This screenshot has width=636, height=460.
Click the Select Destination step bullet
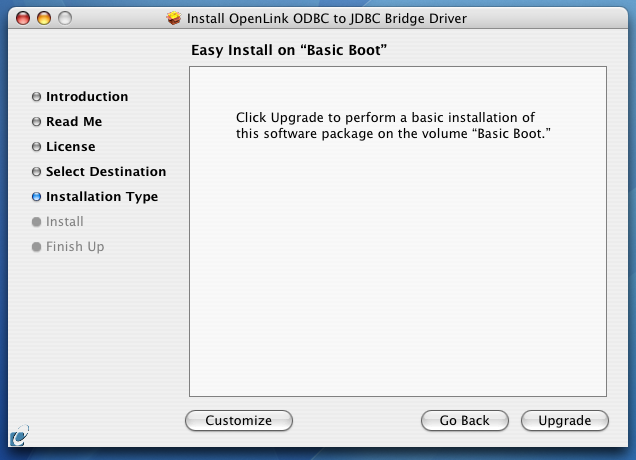[37, 172]
